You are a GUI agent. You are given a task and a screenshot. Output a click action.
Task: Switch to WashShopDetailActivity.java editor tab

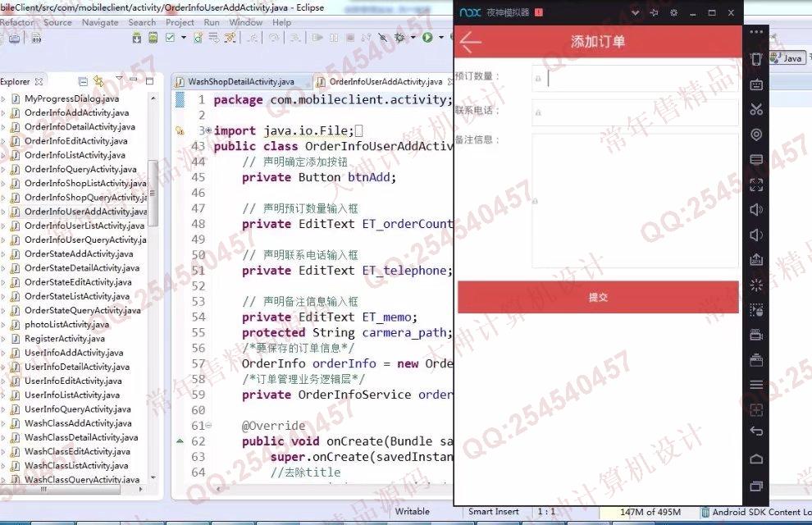pos(241,82)
